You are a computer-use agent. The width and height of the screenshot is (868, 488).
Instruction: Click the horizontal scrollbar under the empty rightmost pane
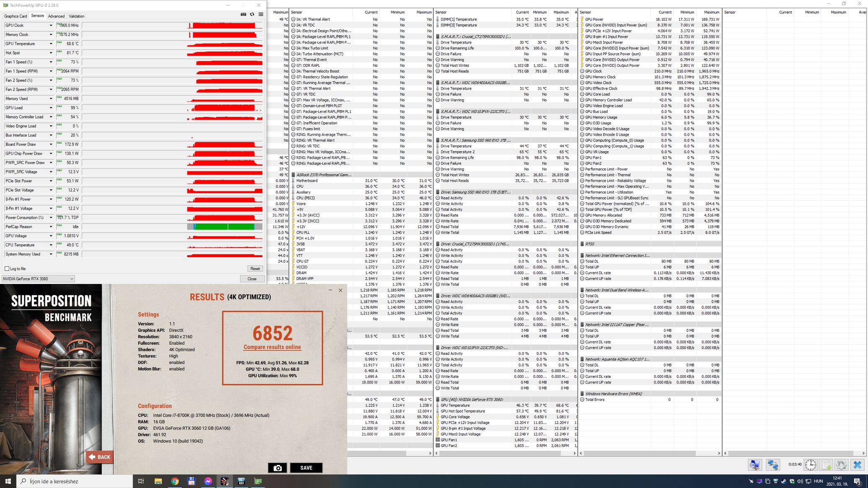coord(795,453)
